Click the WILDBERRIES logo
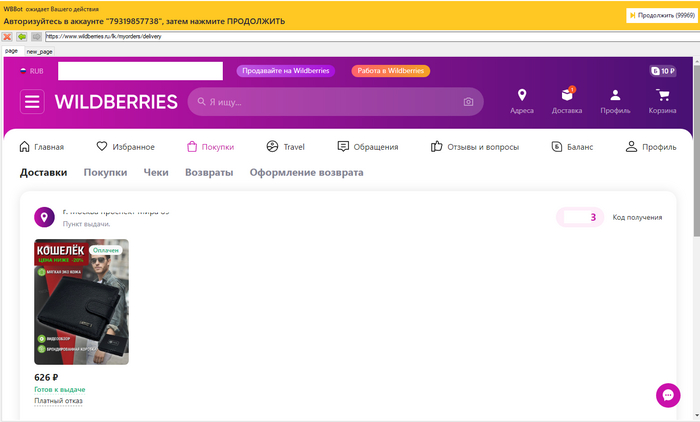This screenshot has width=700, height=422. pyautogui.click(x=116, y=102)
